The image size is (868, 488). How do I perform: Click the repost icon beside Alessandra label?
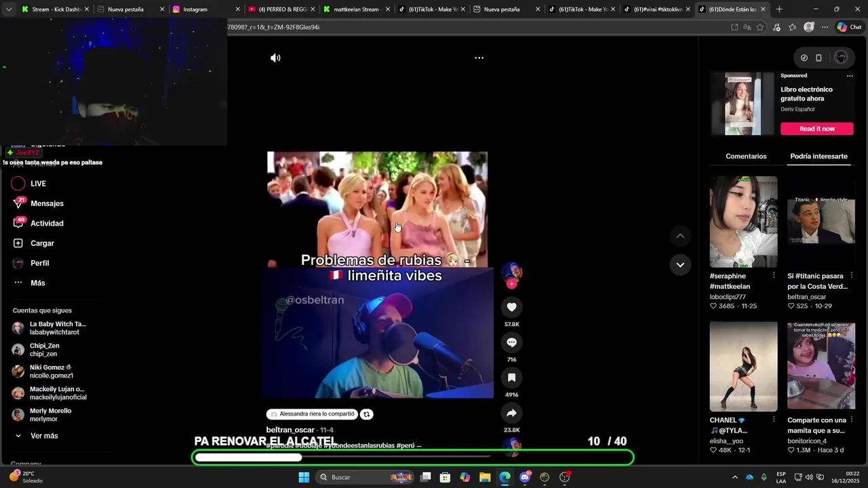coord(366,414)
